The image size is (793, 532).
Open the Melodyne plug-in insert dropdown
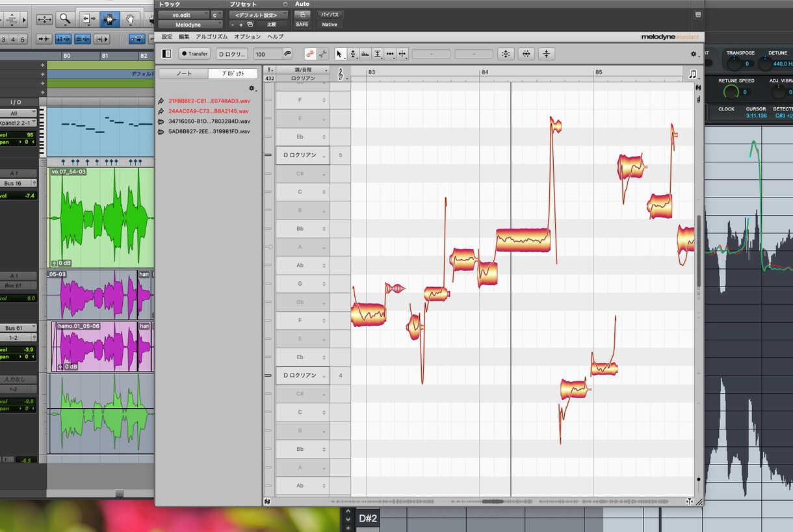tap(190, 25)
